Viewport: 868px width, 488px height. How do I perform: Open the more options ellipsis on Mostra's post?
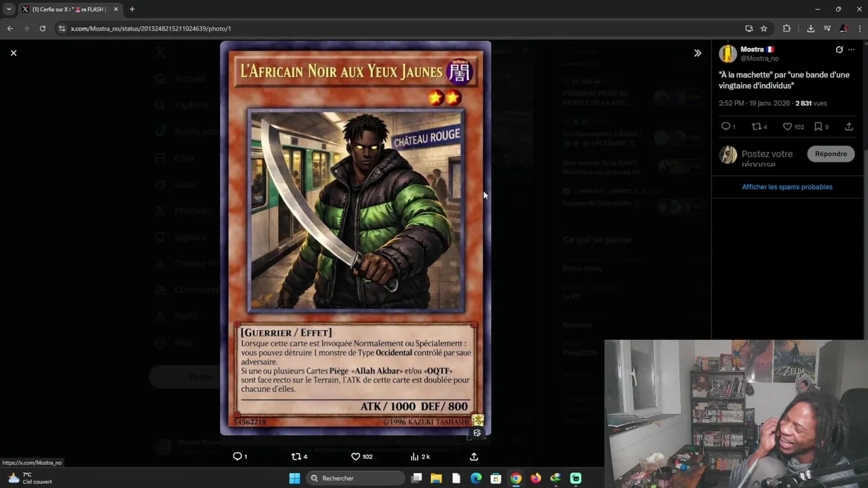click(x=851, y=49)
